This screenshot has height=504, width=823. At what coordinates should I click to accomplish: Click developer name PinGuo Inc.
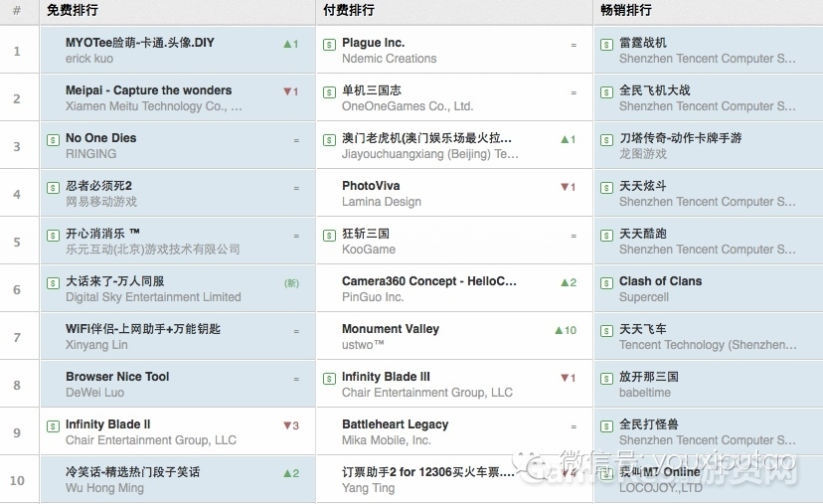373,297
